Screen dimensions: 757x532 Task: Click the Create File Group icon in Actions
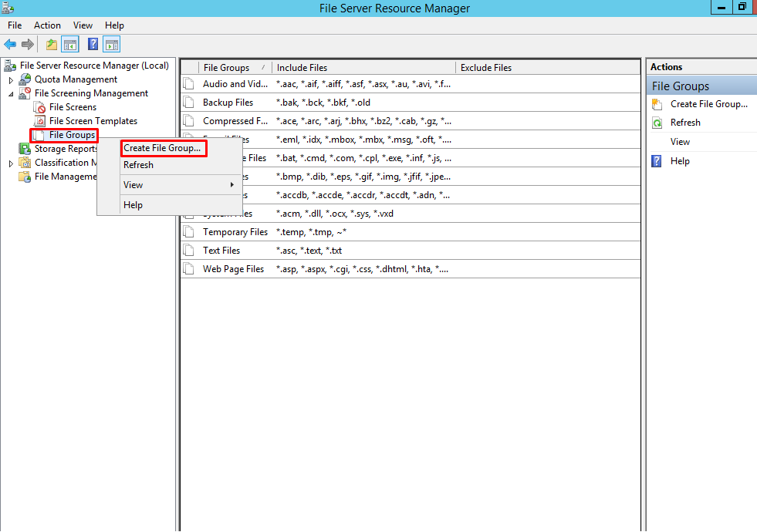tap(657, 104)
